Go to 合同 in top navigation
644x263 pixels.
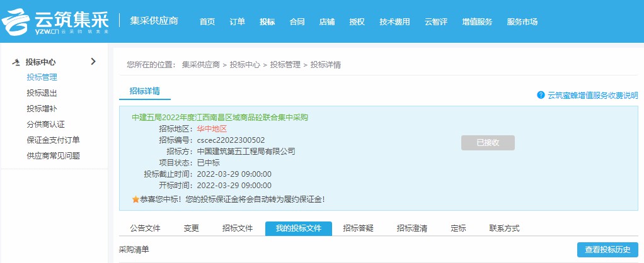(297, 22)
